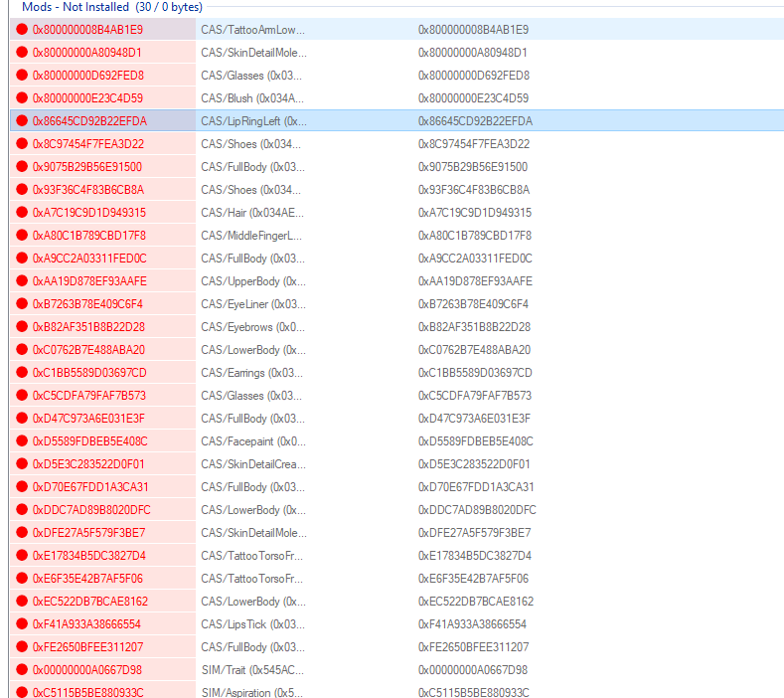This screenshot has height=698, width=784.
Task: Click red status dot for 0xD5E3C283522D0F01
Action: coord(22,463)
